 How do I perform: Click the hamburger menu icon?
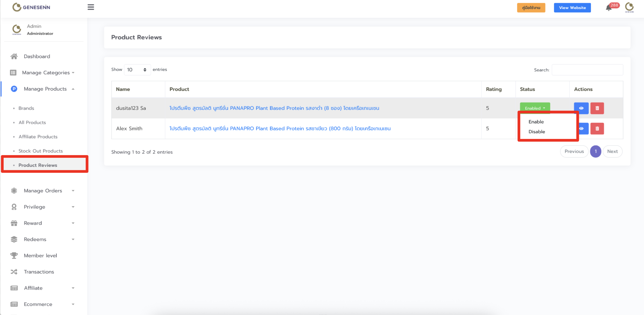pyautogui.click(x=91, y=7)
